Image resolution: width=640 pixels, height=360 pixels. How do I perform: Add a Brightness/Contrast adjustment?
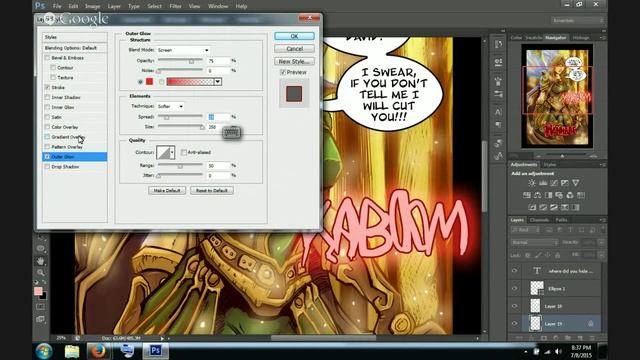click(x=532, y=183)
